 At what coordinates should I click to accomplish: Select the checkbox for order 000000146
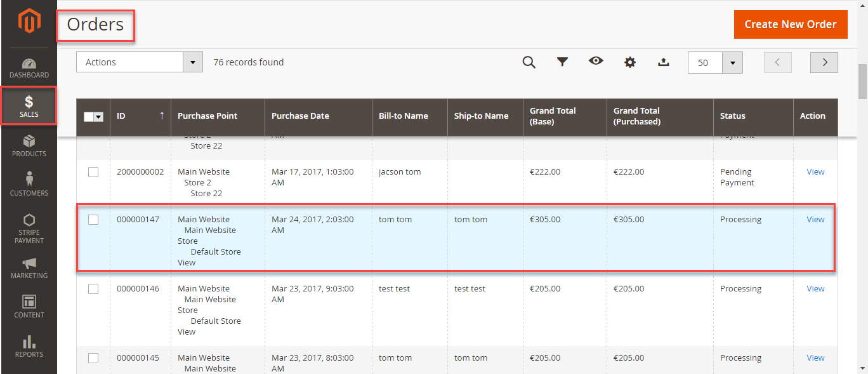93,289
